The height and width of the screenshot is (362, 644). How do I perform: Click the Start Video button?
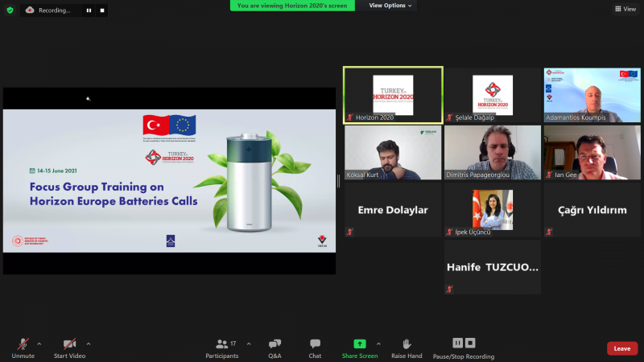pos(69,348)
